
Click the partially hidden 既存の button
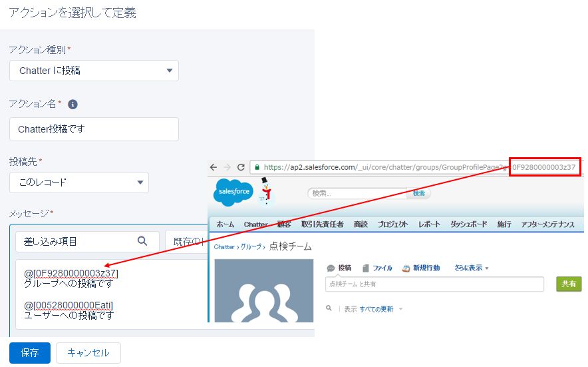186,241
